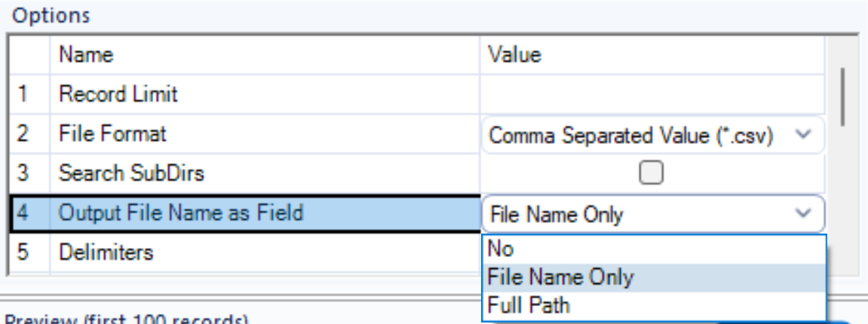This screenshot has height=324, width=868.
Task: Open the File Format dropdown arrow
Action: pyautogui.click(x=805, y=134)
